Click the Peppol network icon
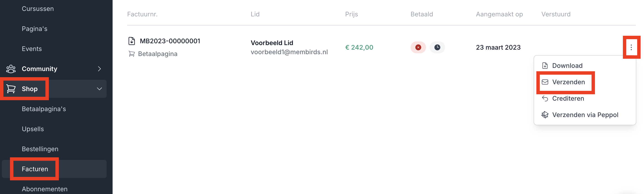644x194 pixels. click(x=545, y=115)
